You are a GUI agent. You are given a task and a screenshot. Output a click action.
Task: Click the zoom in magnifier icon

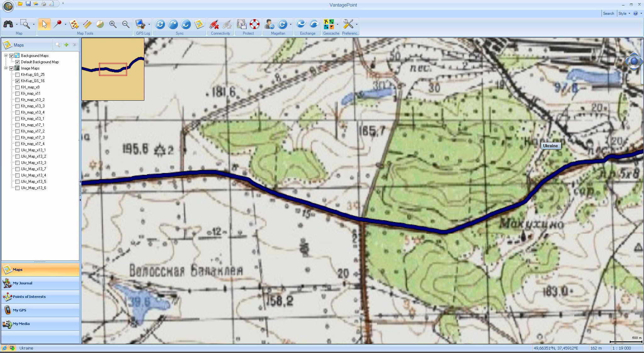click(113, 25)
